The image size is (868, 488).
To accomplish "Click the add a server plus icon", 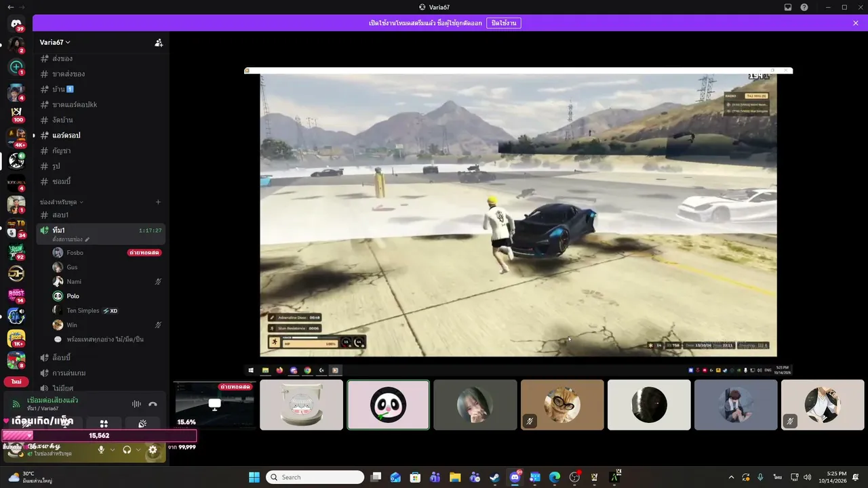I will point(16,66).
